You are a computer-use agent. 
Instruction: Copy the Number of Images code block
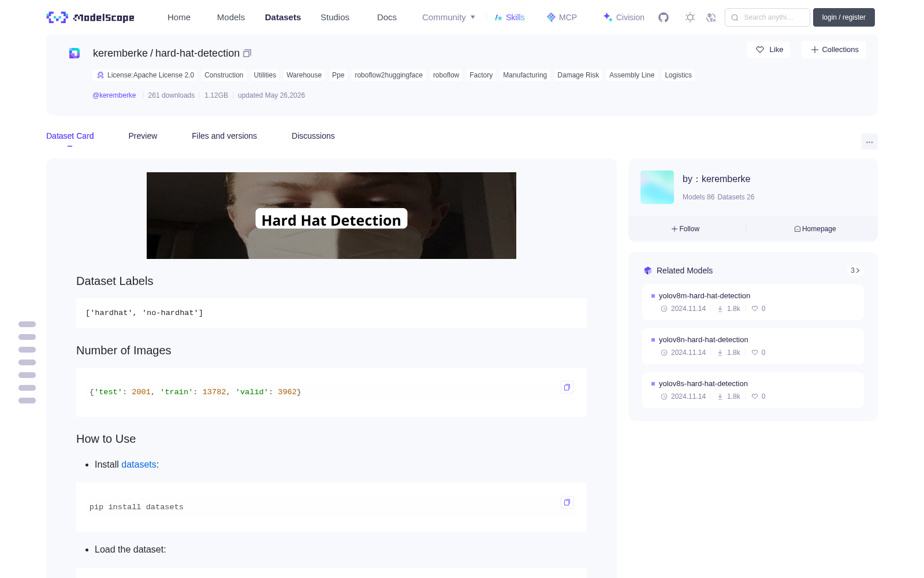click(x=567, y=387)
